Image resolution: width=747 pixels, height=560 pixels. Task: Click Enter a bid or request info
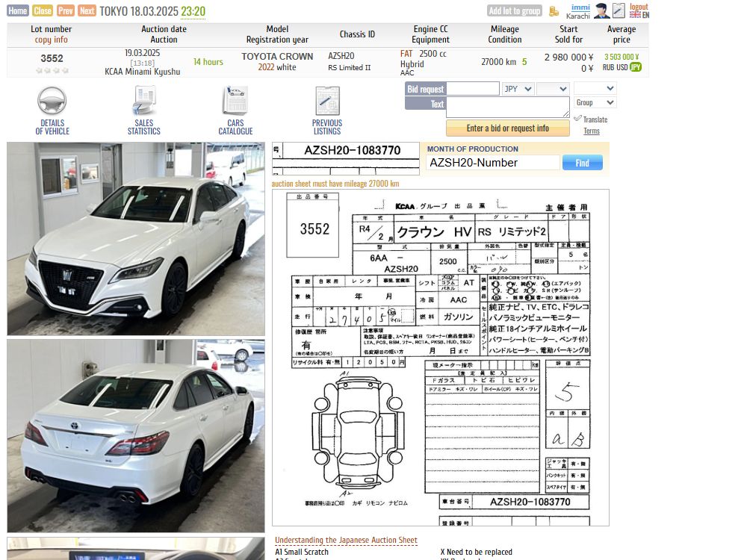pyautogui.click(x=508, y=128)
